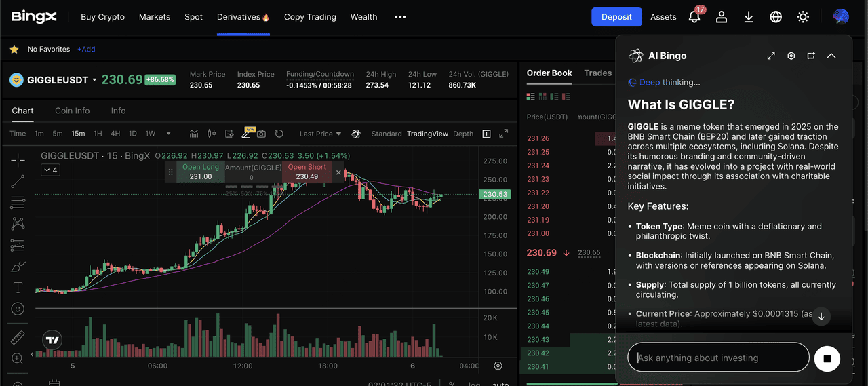The width and height of the screenshot is (868, 386).
Task: Start a new AI Bingo chat
Action: [x=811, y=56]
